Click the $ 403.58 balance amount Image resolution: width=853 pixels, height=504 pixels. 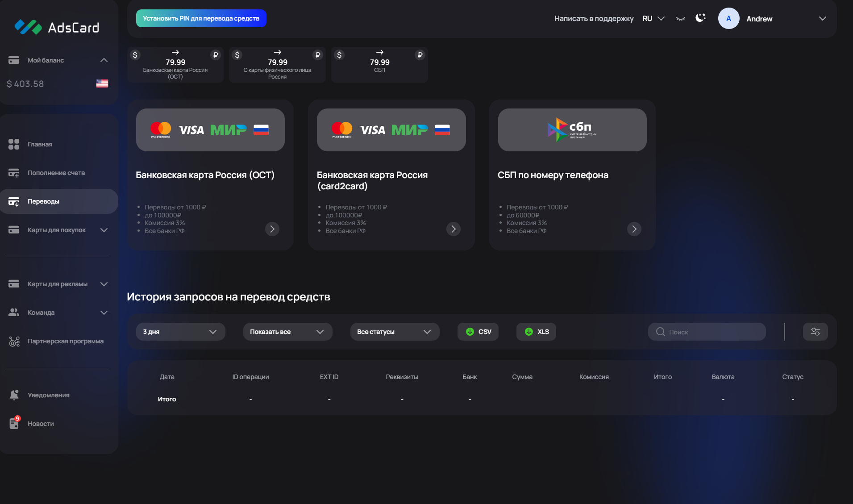click(x=25, y=84)
